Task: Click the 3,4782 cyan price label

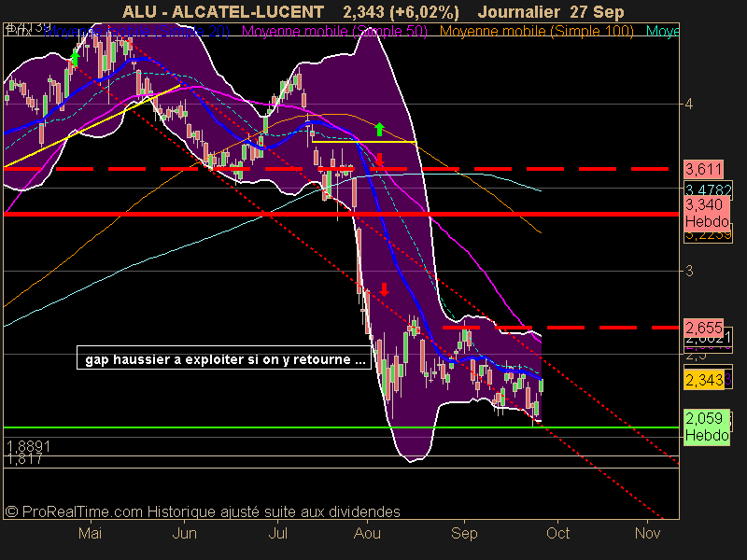Action: 708,189
